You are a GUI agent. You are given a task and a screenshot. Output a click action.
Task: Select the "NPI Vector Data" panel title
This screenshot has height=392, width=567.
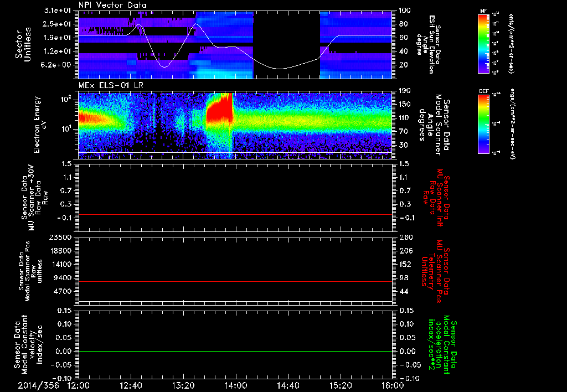(112, 5)
